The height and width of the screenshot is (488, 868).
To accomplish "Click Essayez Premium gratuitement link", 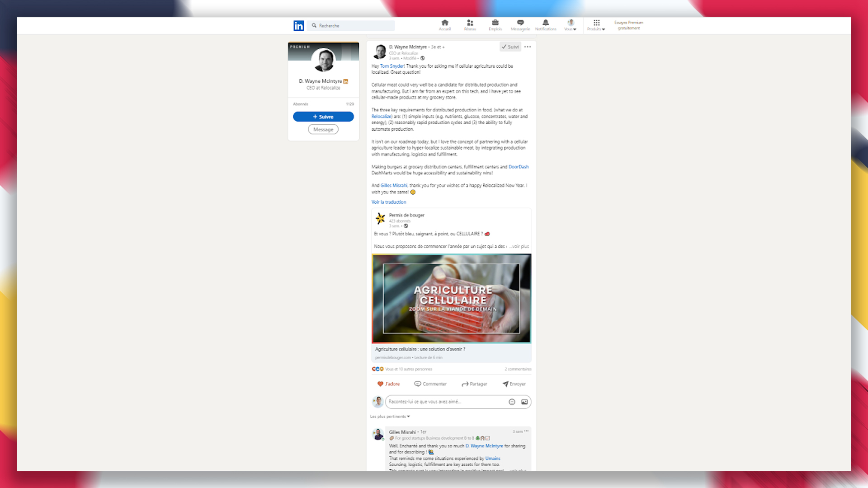I will (629, 25).
